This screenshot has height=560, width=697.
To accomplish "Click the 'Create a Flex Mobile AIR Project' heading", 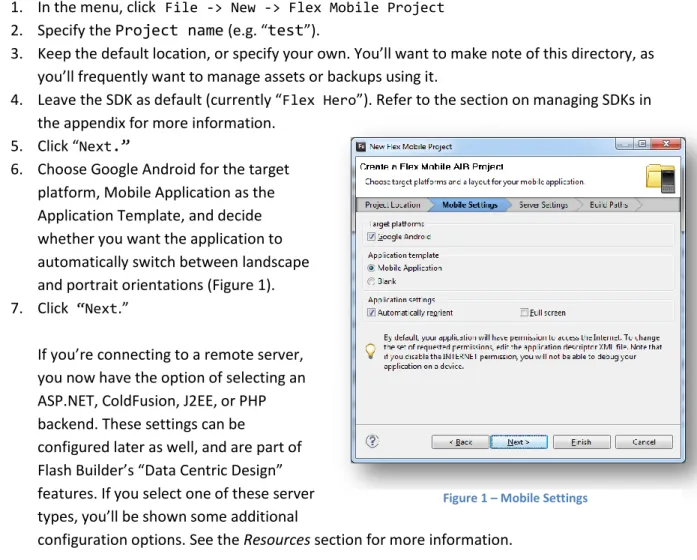I will click(x=431, y=167).
